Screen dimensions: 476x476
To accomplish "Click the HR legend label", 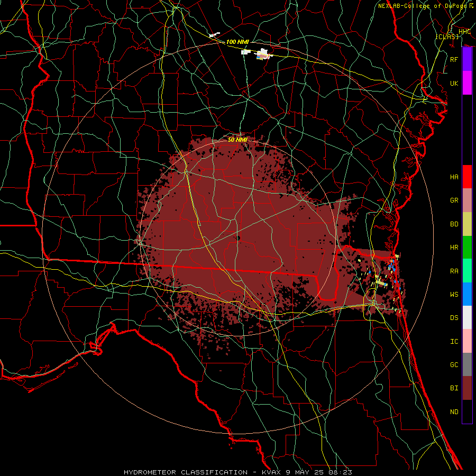I will pos(454,248).
